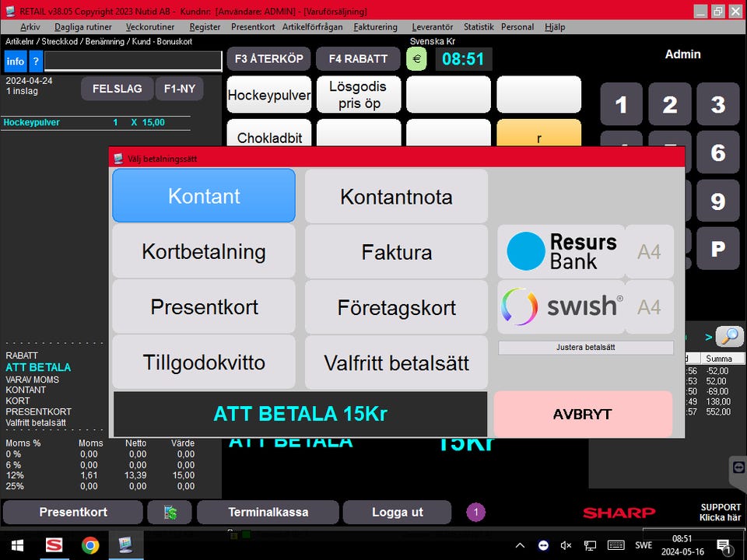This screenshot has width=747, height=560.
Task: Select Presentkort in payment dialog
Action: 204,306
